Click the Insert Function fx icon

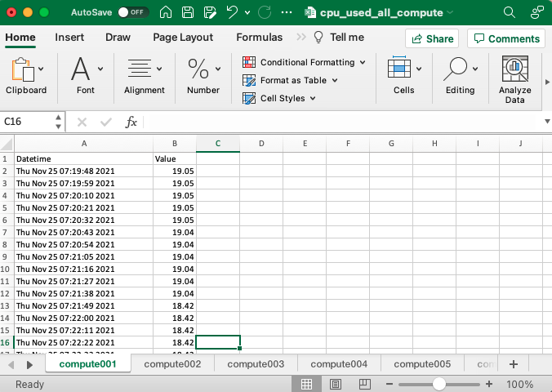(131, 122)
